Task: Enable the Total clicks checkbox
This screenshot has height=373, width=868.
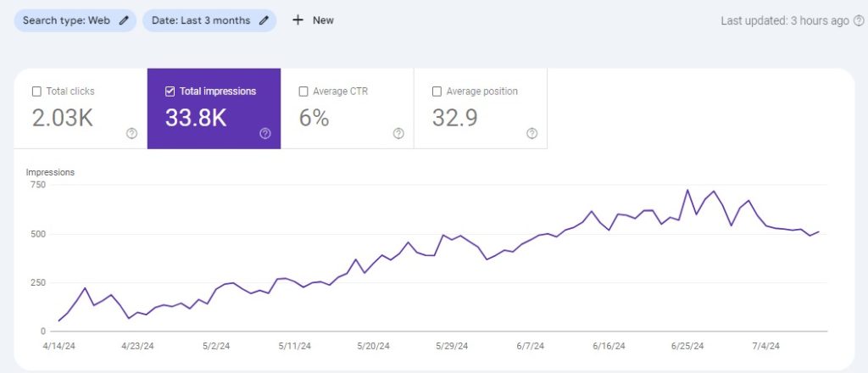Action: click(x=36, y=92)
